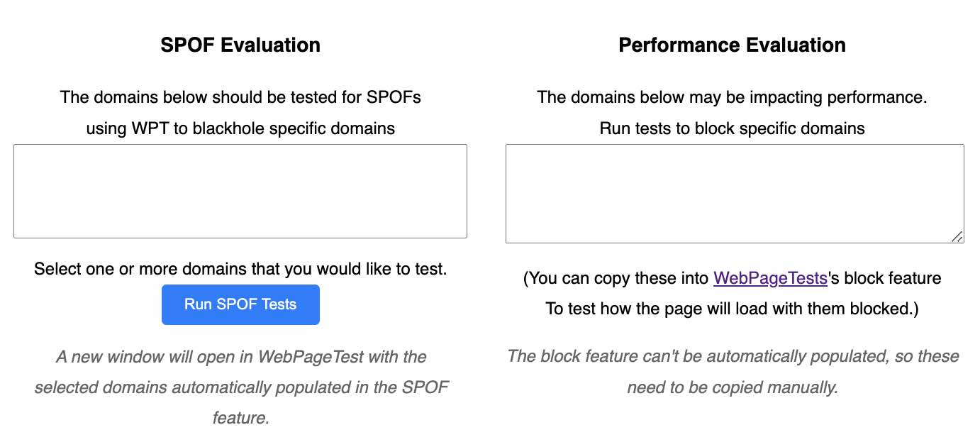Click the Performance Evaluation heading

click(x=733, y=45)
